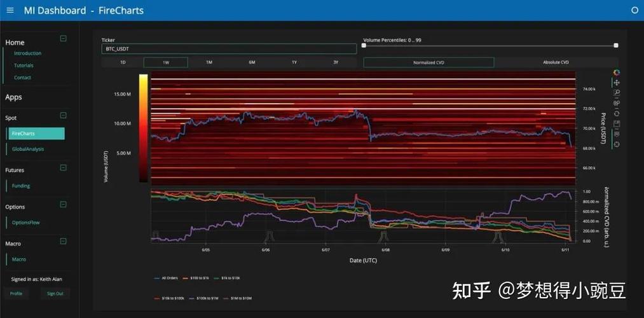644x318 pixels.
Task: Collapse the Futures section
Action: coord(63,167)
